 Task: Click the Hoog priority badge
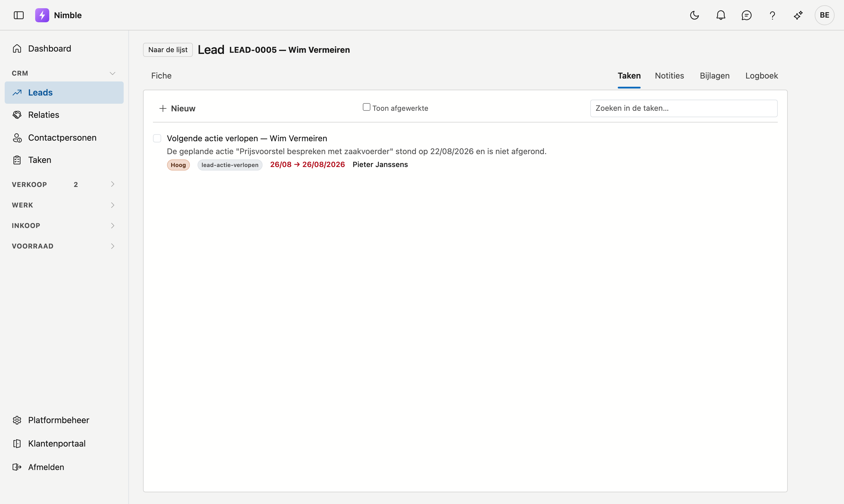coord(178,165)
